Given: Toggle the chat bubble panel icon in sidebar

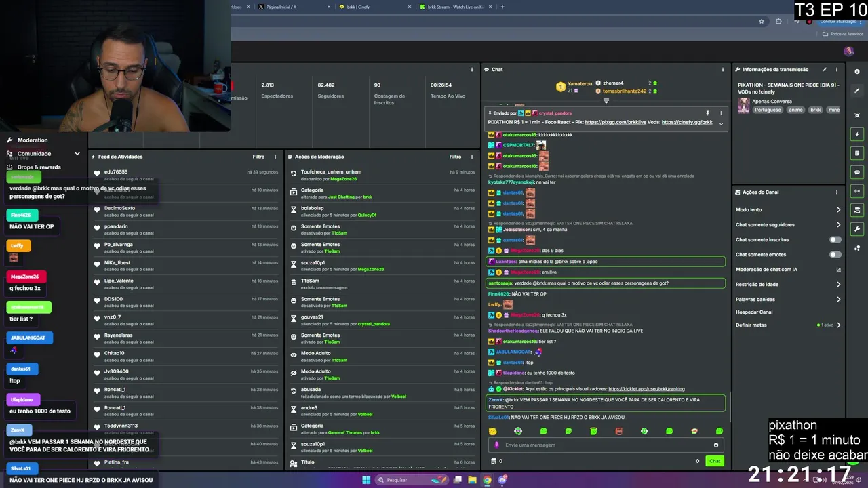Looking at the screenshot, I should 857,172.
